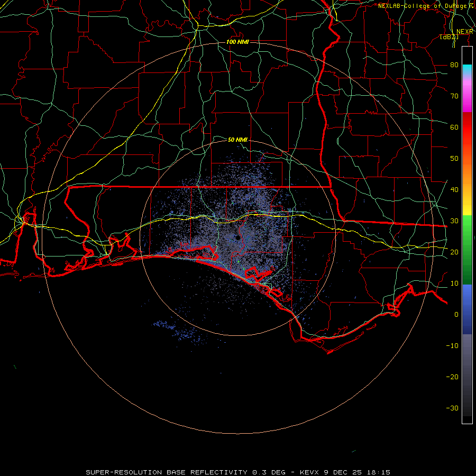476x476 pixels.
Task: Click "SUPER-RESOLUTION BASE REFLECTIVITY" in the caption
Action: pyautogui.click(x=167, y=472)
